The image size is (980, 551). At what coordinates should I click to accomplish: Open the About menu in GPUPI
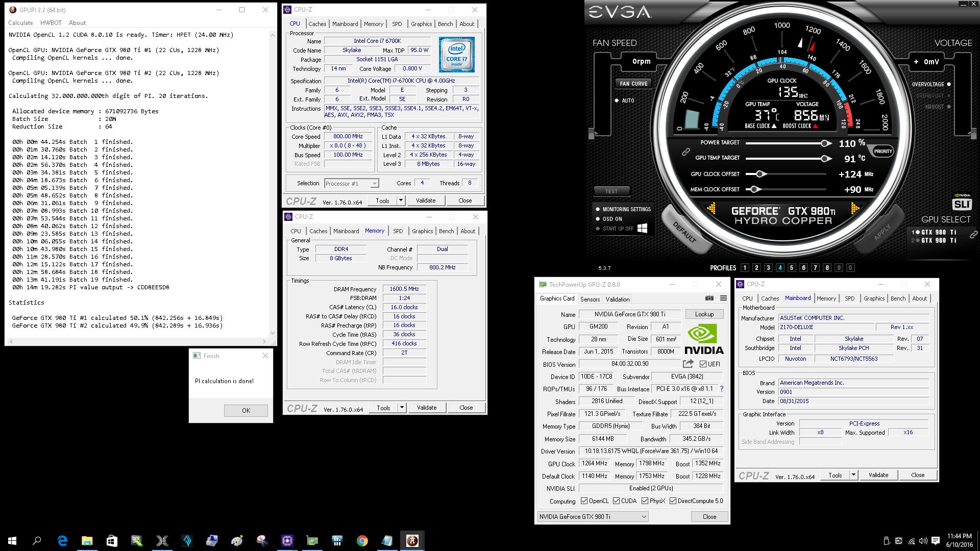[x=77, y=23]
